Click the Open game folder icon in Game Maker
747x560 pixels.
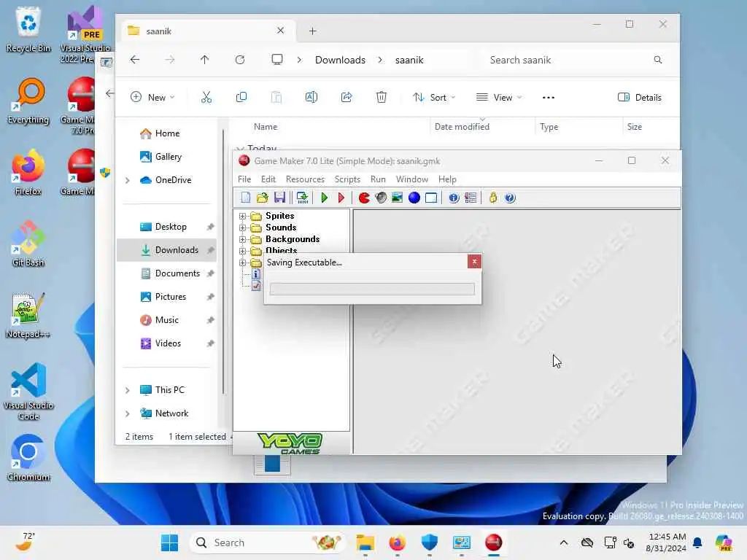point(262,198)
